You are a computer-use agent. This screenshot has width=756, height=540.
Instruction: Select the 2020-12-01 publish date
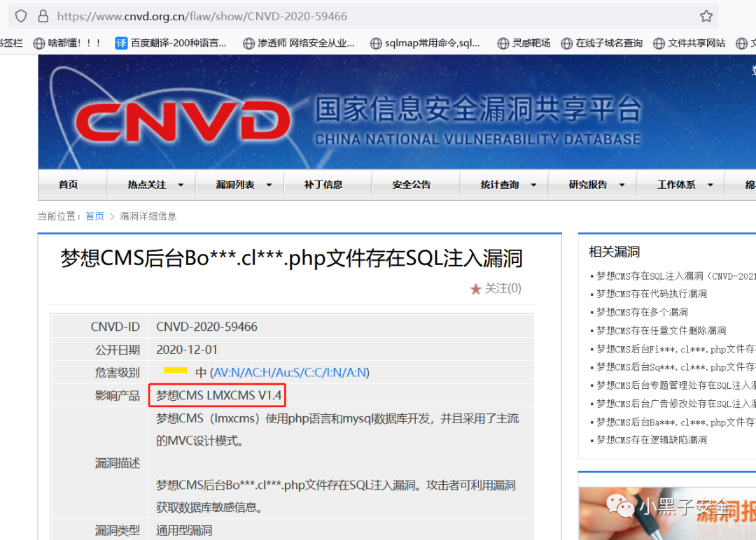[x=187, y=349]
